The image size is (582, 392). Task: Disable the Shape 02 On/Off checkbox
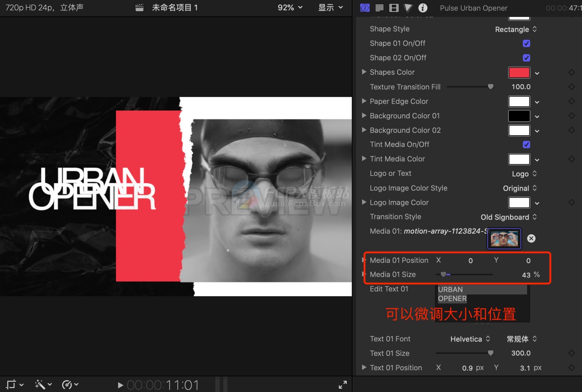526,58
